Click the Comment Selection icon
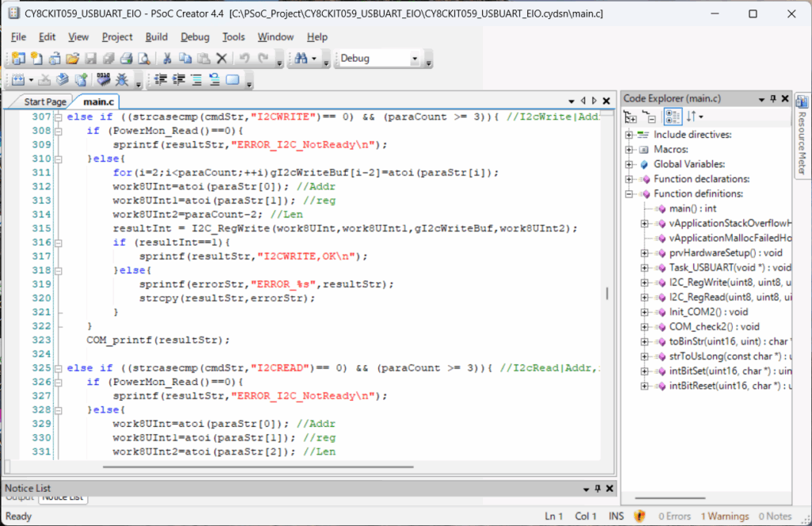This screenshot has width=812, height=526. (x=197, y=80)
